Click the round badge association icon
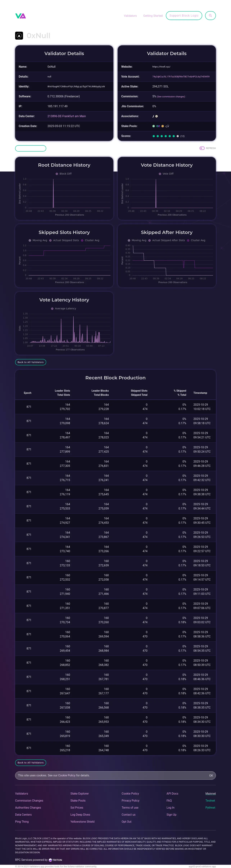 pos(156,116)
